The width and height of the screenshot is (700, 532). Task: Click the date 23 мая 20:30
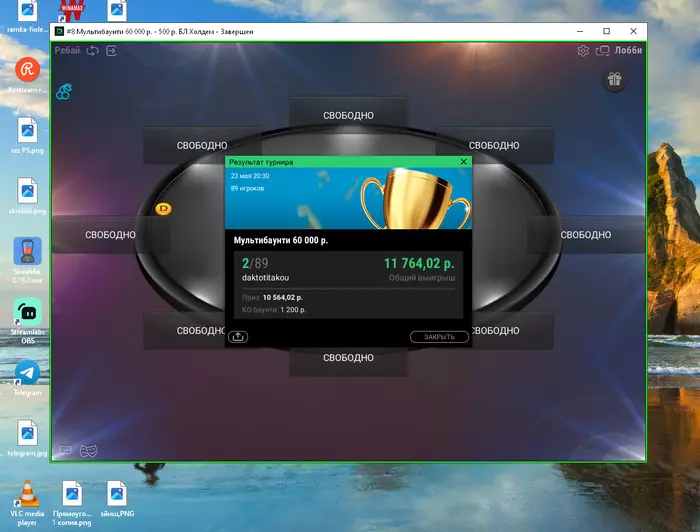pos(250,176)
